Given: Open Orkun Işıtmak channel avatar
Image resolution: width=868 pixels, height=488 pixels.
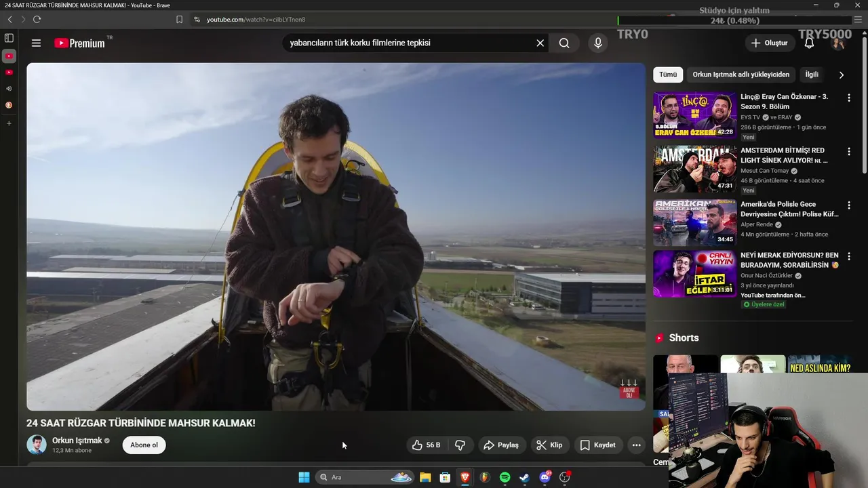Looking at the screenshot, I should point(37,445).
